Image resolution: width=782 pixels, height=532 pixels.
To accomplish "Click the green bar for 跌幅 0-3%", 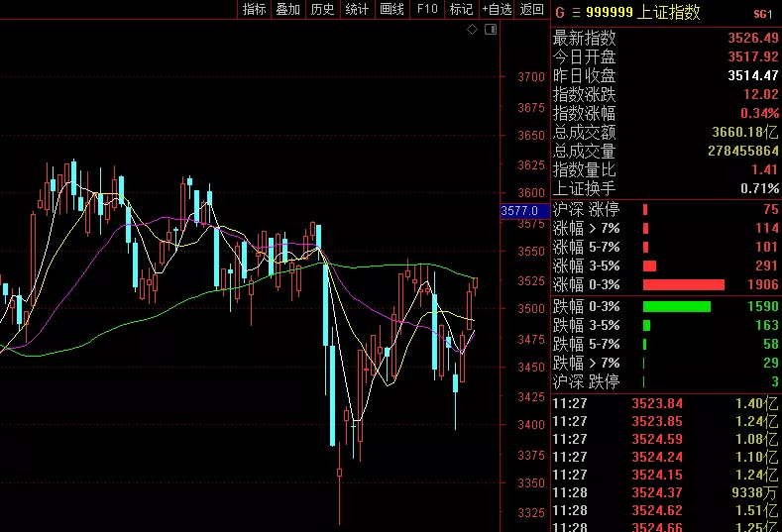I will (677, 306).
